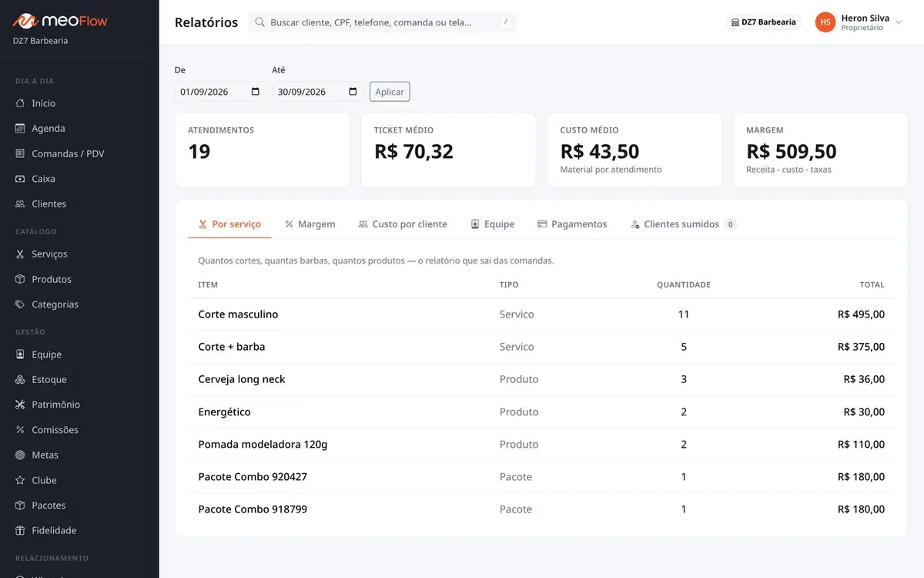Click the Corte + barba item
The image size is (924, 578).
coord(232,347)
